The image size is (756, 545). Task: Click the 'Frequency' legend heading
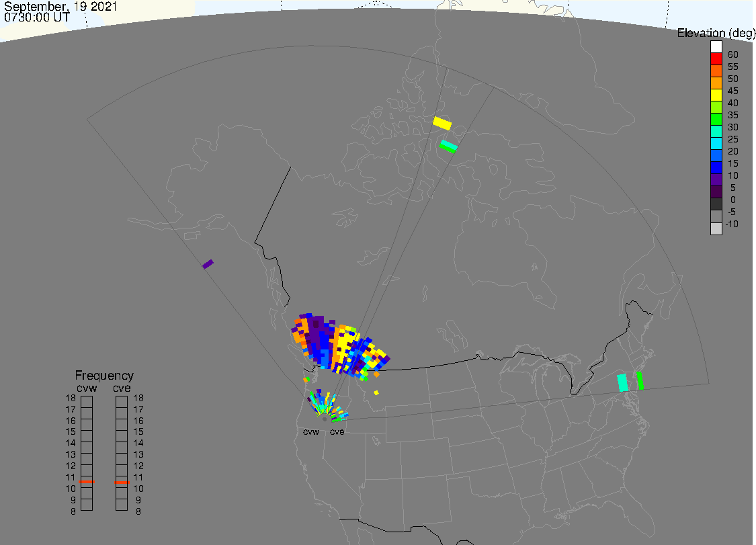104,376
